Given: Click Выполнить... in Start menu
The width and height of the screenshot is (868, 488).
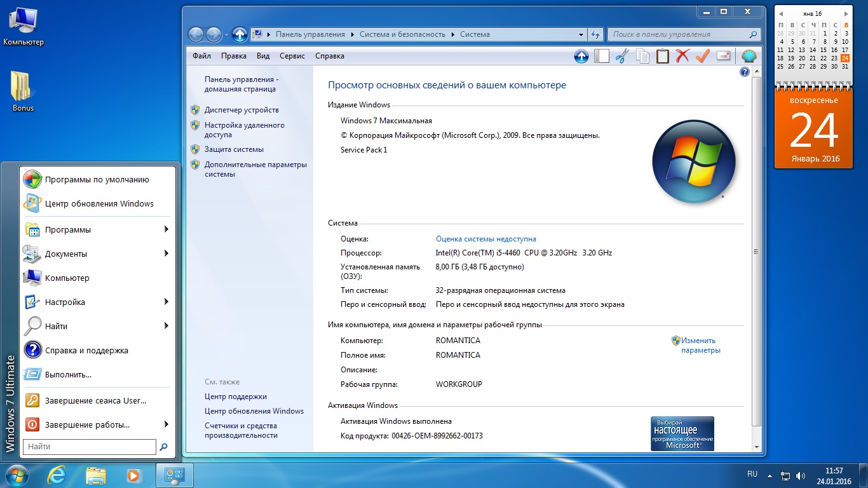Looking at the screenshot, I should tap(97, 374).
